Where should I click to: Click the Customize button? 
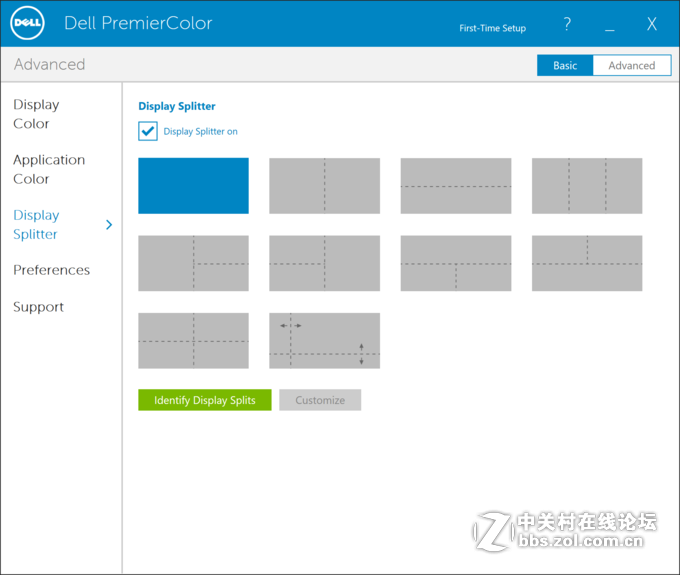click(320, 400)
